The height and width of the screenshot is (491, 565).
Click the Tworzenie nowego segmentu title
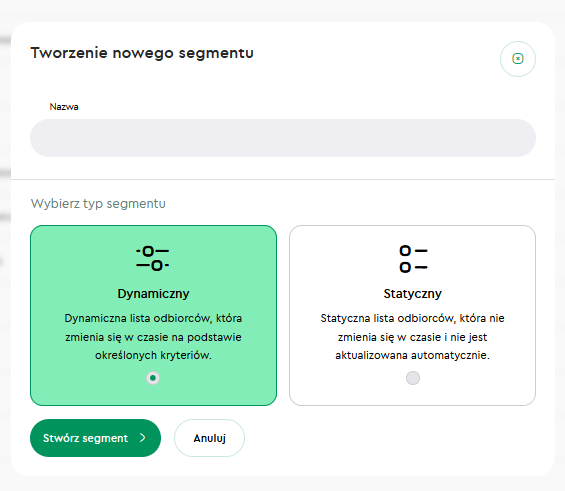click(142, 53)
